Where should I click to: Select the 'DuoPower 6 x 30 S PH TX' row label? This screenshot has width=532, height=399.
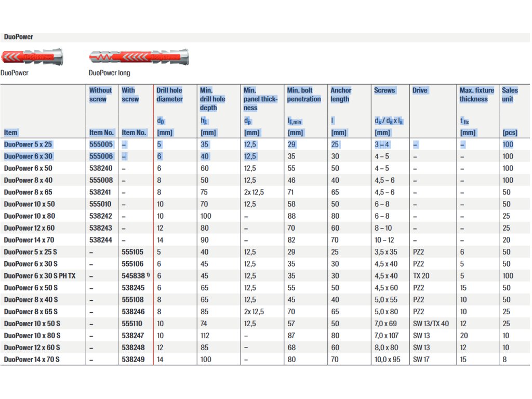(x=39, y=276)
